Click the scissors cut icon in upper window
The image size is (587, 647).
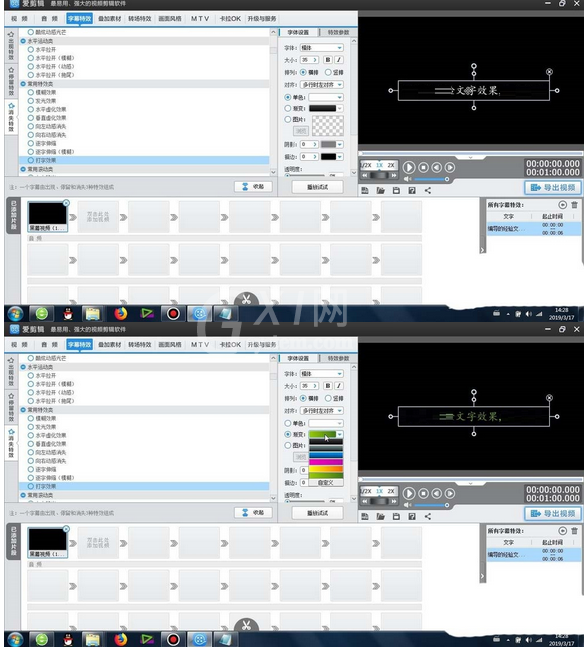[x=246, y=299]
